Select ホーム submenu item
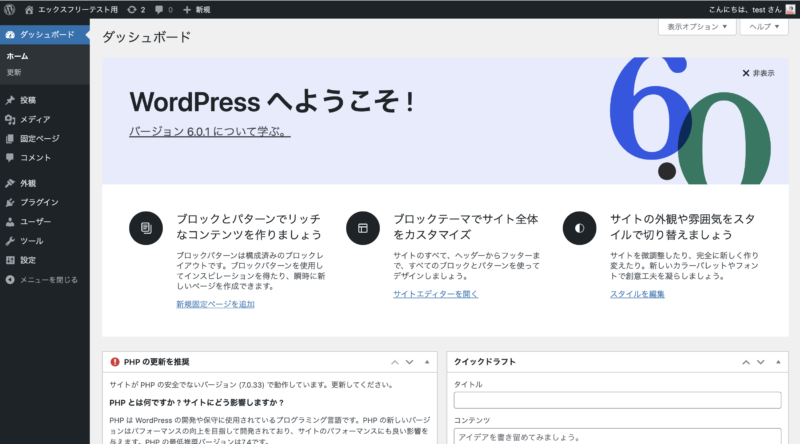Screen dimensions: 800x444 (17, 56)
